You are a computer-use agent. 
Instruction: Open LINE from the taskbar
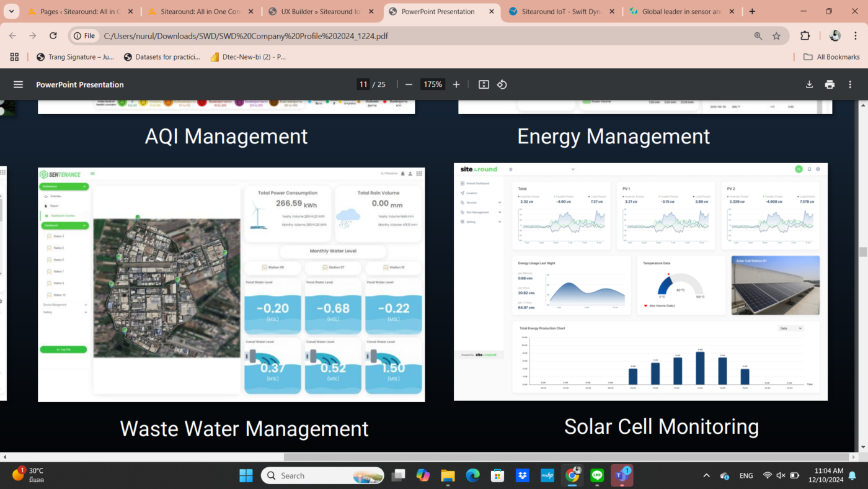[596, 475]
